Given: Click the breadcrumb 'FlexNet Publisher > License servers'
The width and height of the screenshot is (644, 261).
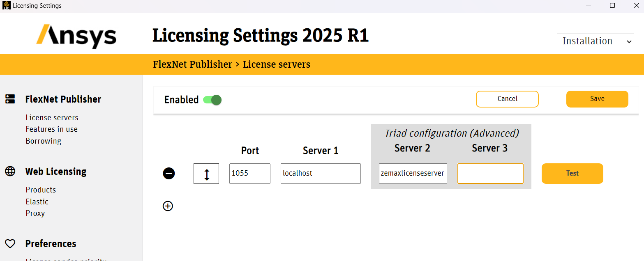Looking at the screenshot, I should point(232,64).
